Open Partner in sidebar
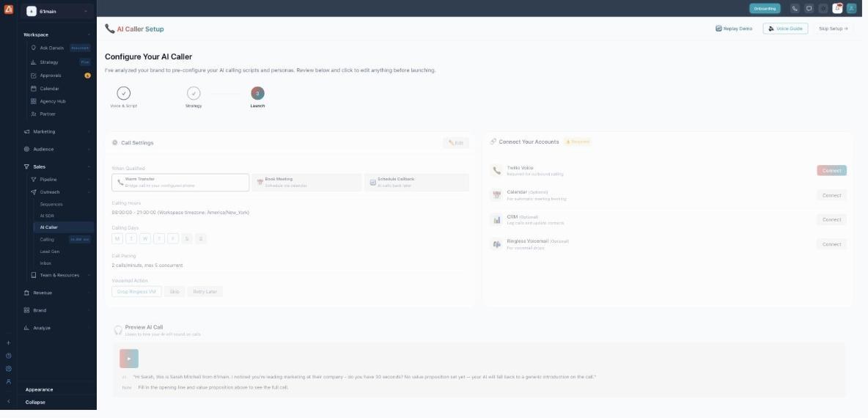 (x=60, y=114)
